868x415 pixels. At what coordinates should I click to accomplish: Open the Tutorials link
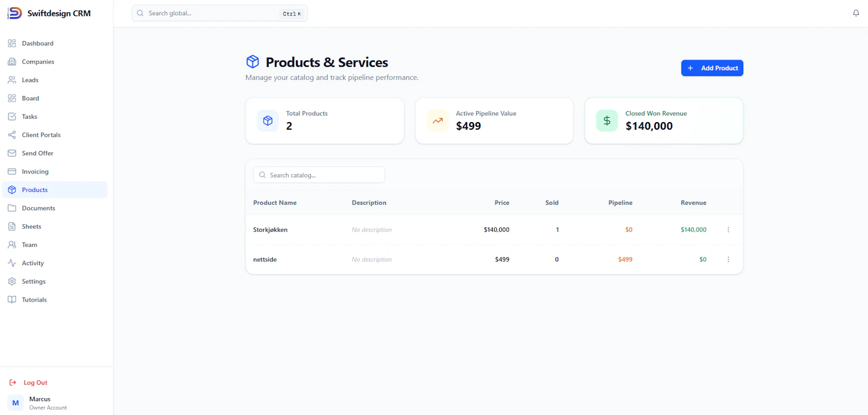pos(55,299)
